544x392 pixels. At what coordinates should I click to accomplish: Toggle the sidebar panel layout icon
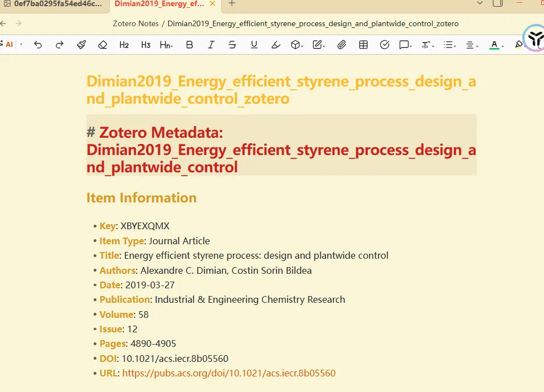pos(498,3)
